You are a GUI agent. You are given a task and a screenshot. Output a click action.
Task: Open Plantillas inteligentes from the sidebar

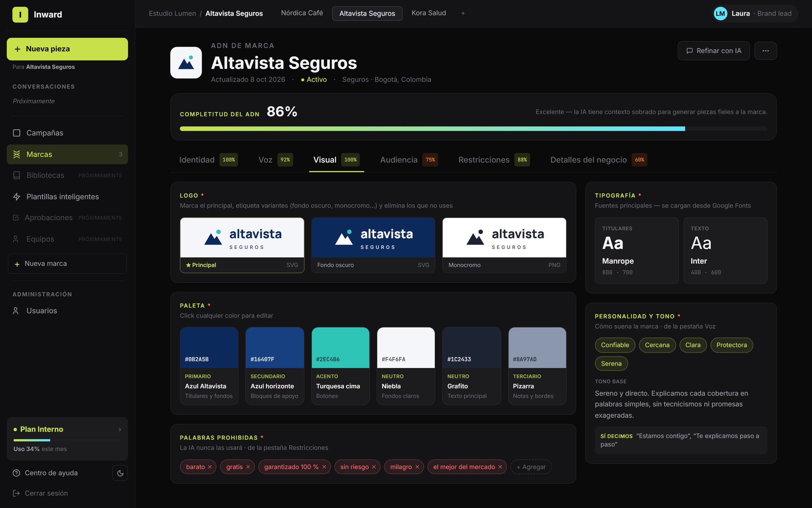(x=67, y=196)
